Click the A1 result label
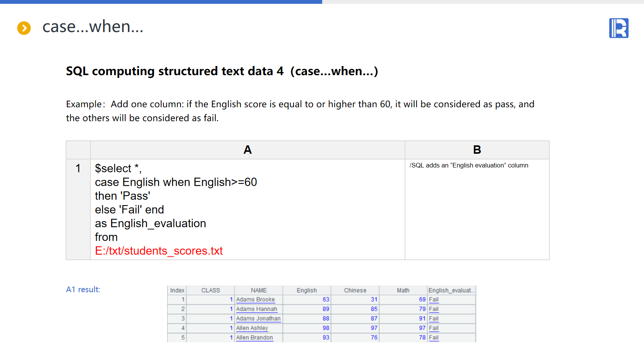The image size is (644, 362). click(83, 290)
